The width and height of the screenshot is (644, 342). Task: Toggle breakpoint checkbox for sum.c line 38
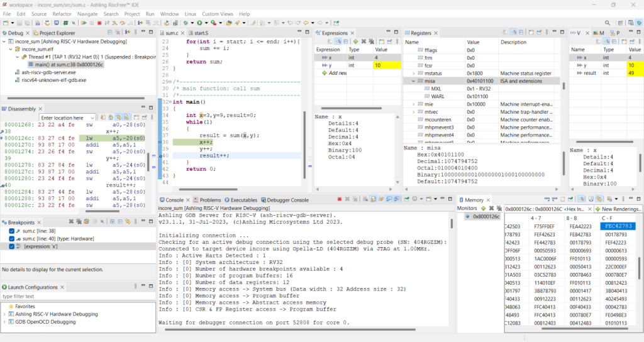(11, 231)
